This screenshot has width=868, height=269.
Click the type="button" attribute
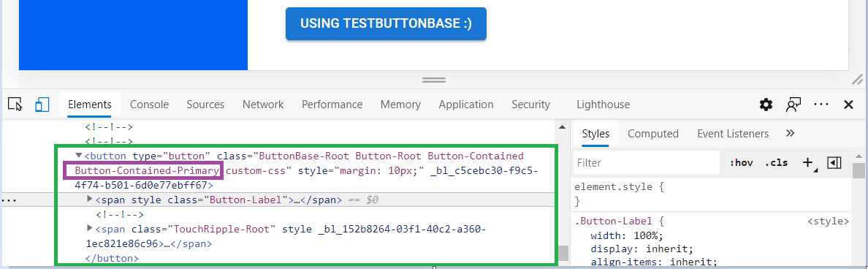(x=171, y=156)
